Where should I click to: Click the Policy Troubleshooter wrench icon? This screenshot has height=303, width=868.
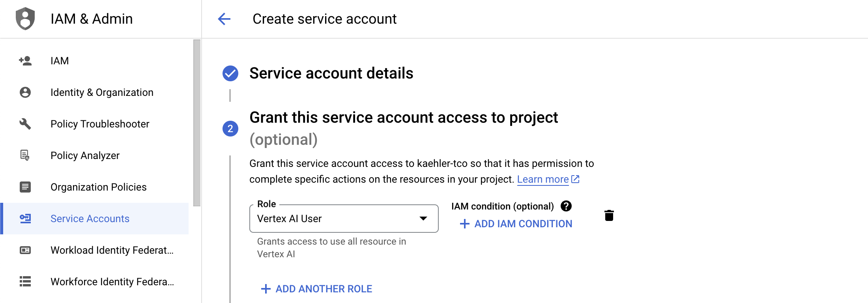[x=25, y=124]
